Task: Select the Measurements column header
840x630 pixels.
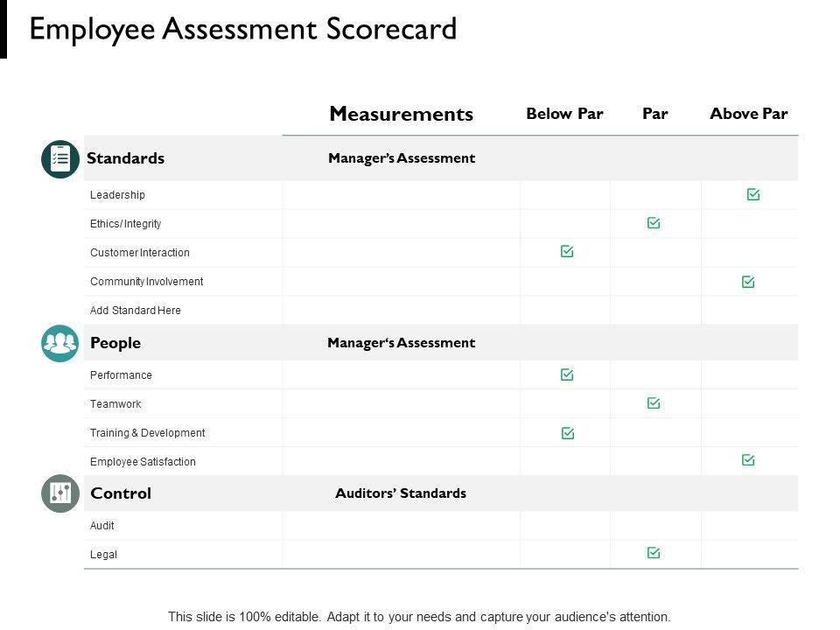Action: click(401, 114)
